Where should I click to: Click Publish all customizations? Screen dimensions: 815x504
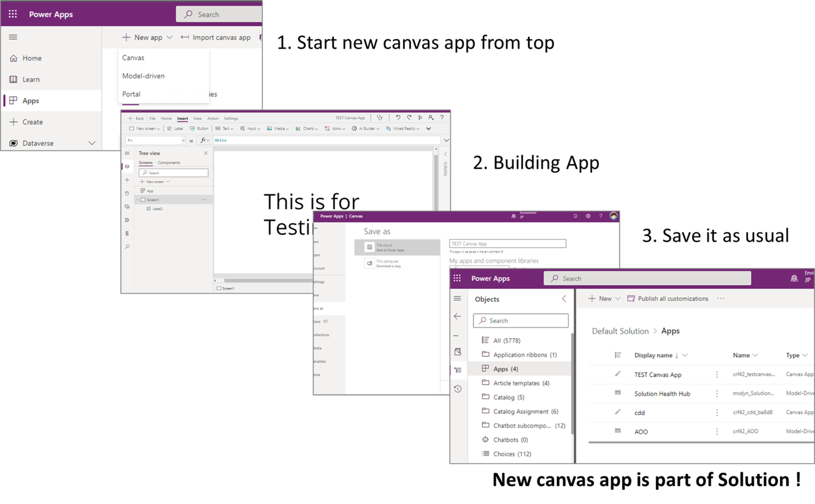click(668, 299)
